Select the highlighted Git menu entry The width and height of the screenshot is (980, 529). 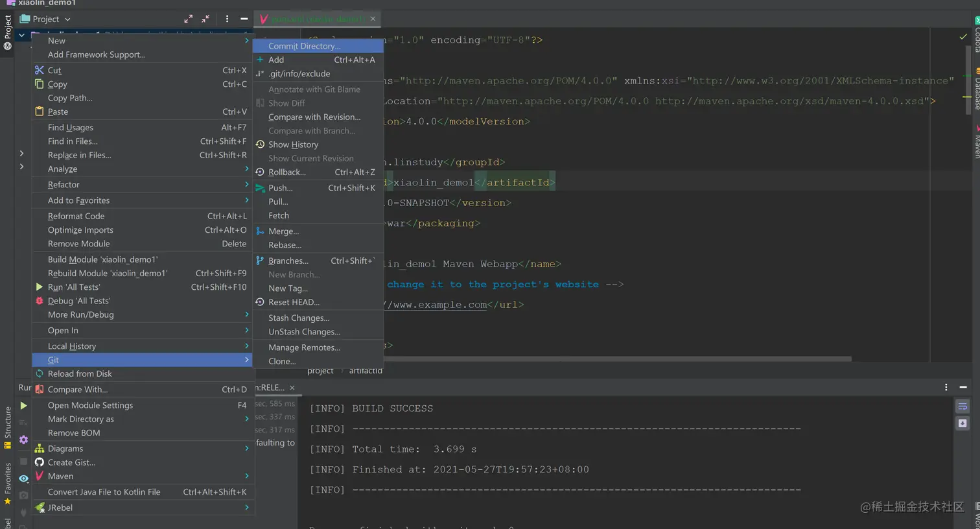click(143, 360)
